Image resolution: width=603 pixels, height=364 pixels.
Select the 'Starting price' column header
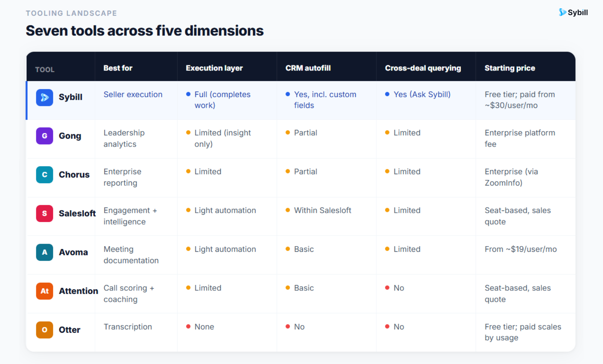510,68
